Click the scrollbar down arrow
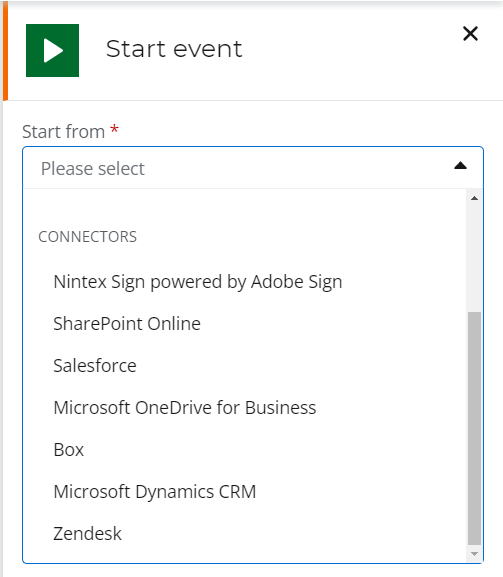Image resolution: width=503 pixels, height=577 pixels. [x=474, y=554]
